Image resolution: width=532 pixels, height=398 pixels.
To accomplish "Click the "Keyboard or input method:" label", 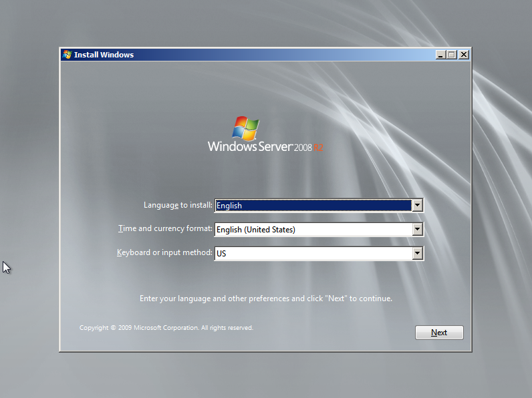I will point(164,252).
